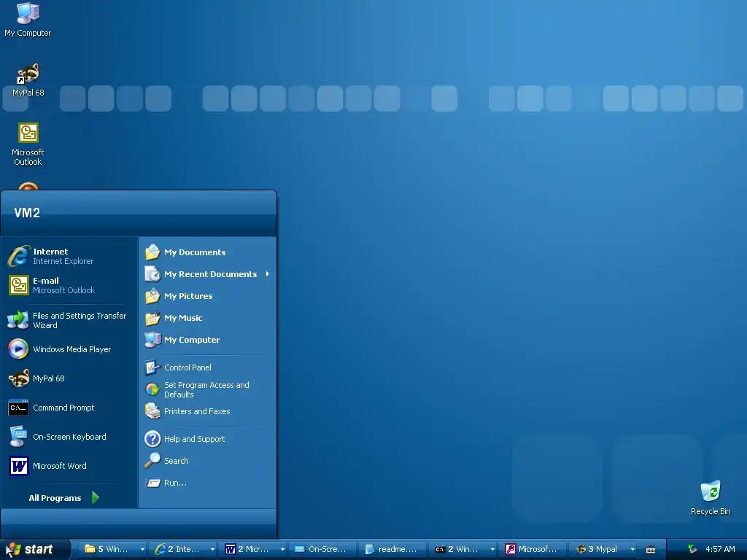Click the VM2 user name header
The width and height of the screenshot is (747, 560).
coord(27,213)
